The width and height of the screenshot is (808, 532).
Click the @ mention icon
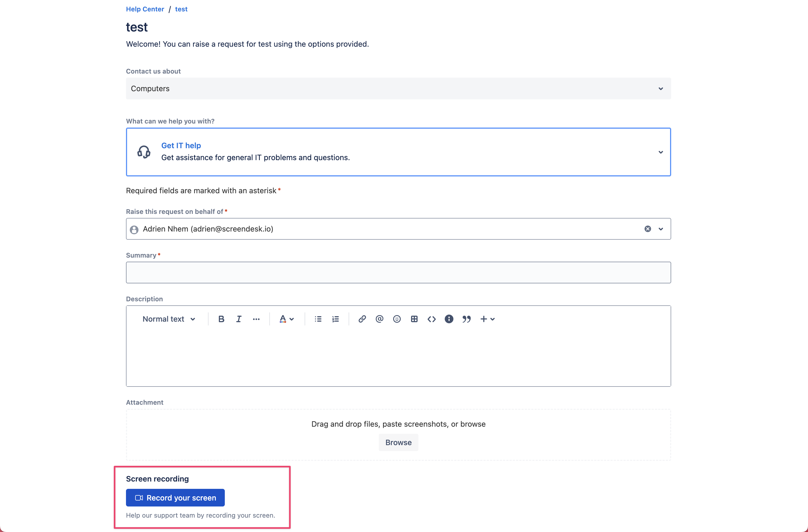point(379,319)
